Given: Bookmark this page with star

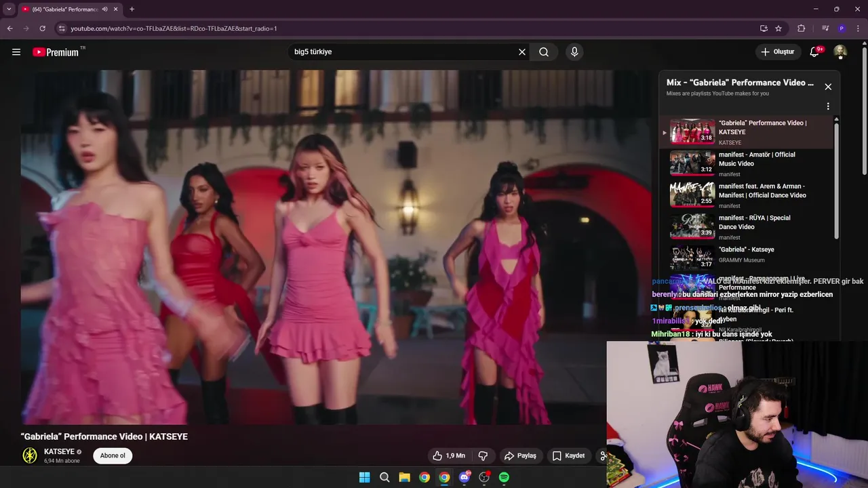Looking at the screenshot, I should (778, 28).
